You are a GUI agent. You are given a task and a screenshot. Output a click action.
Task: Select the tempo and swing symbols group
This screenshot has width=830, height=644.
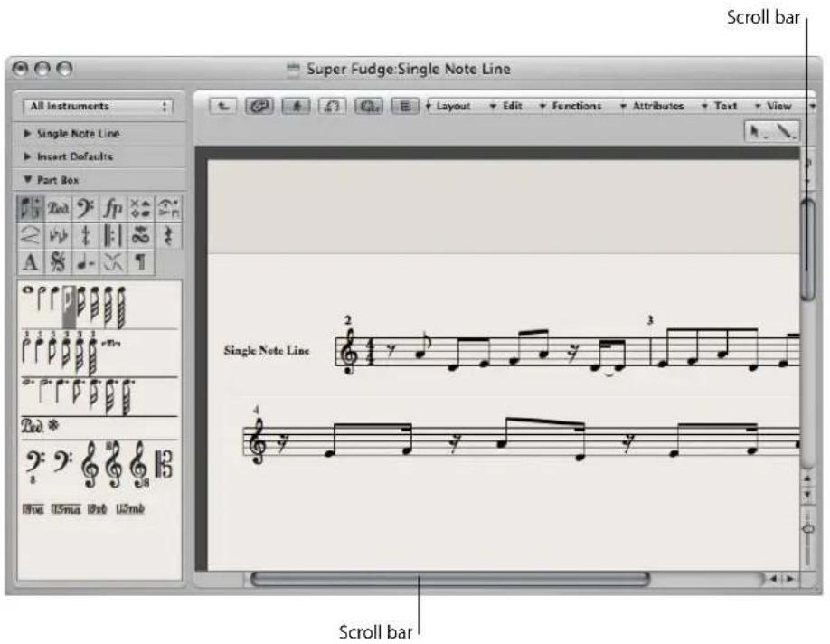click(x=85, y=262)
